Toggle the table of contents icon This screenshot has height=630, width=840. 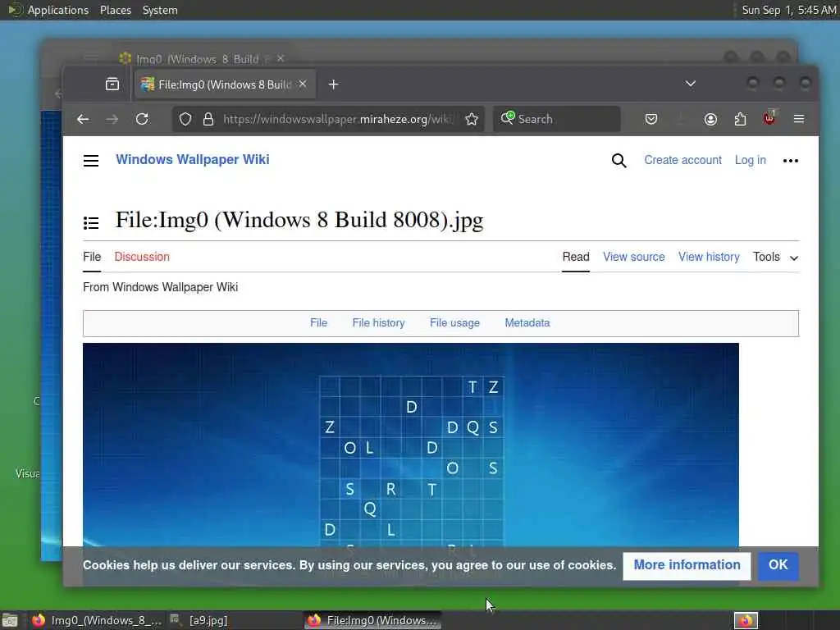point(91,222)
